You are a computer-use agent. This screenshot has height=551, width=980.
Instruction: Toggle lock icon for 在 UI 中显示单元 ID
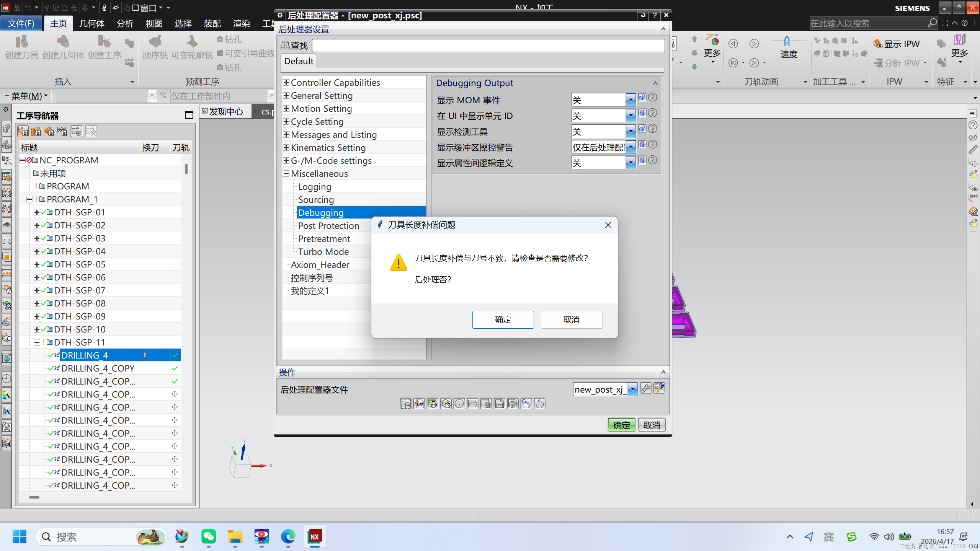click(642, 113)
